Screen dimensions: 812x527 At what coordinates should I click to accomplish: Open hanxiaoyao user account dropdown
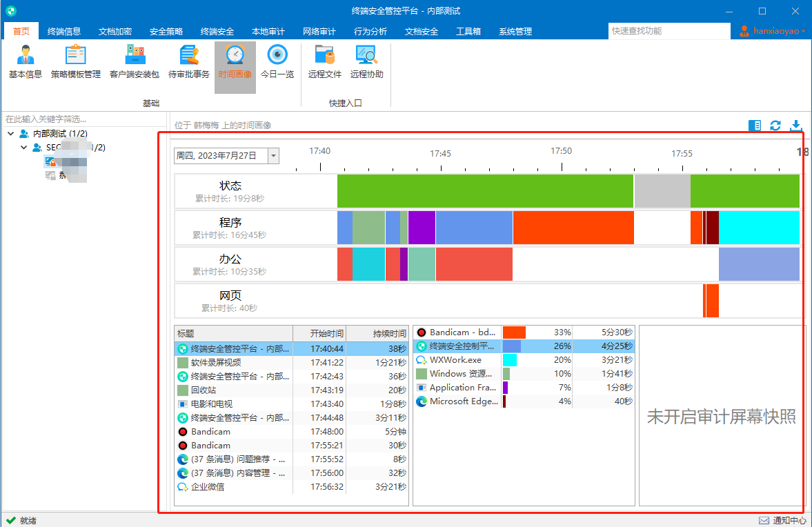pos(772,31)
